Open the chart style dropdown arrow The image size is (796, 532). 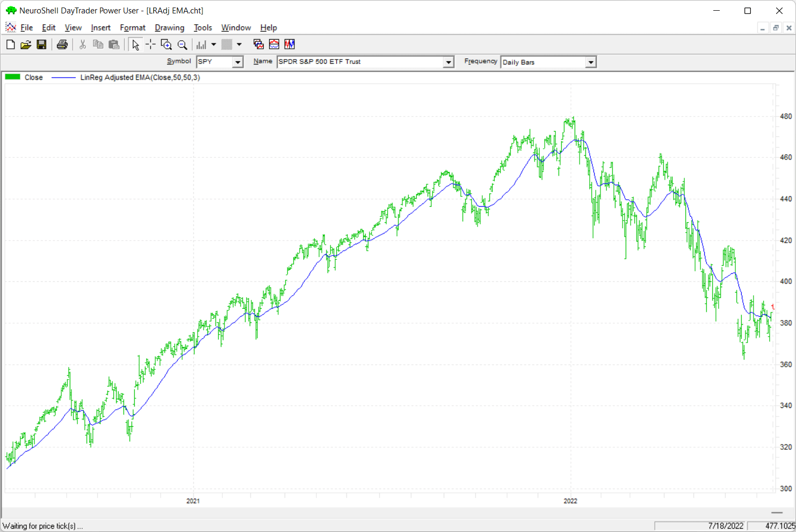tap(214, 45)
